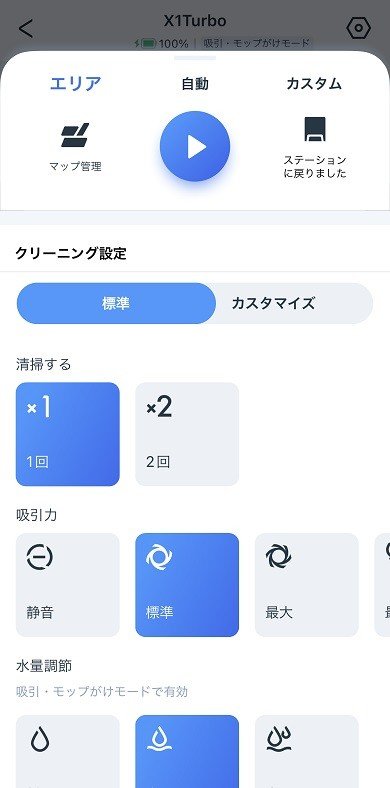Screen dimensions: 390x788
Task: Choose the high water level tile
Action: (x=307, y=751)
